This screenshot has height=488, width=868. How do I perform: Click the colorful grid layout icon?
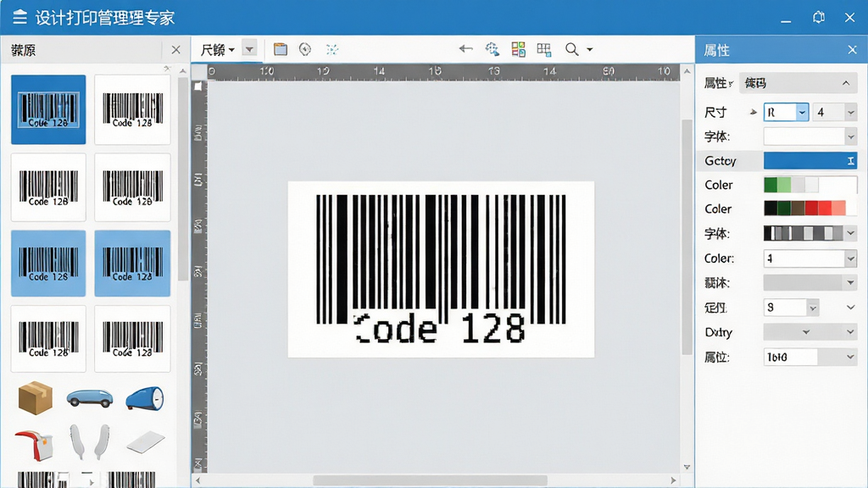click(x=518, y=49)
